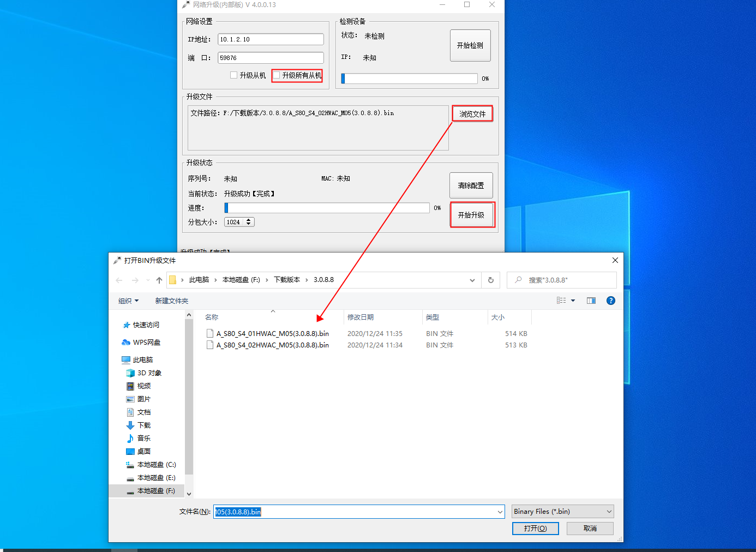Image resolution: width=756 pixels, height=552 pixels.
Task: Open the 音乐 folder in sidebar
Action: (139, 439)
